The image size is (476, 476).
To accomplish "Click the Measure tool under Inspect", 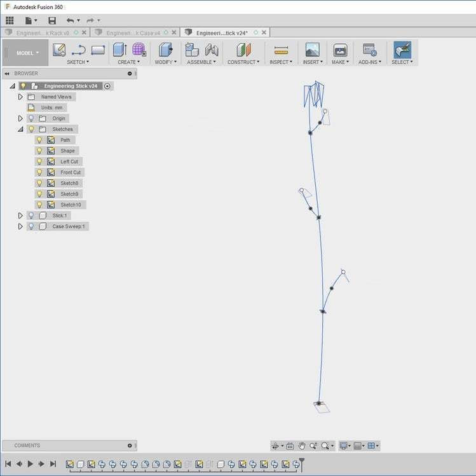I will click(281, 50).
